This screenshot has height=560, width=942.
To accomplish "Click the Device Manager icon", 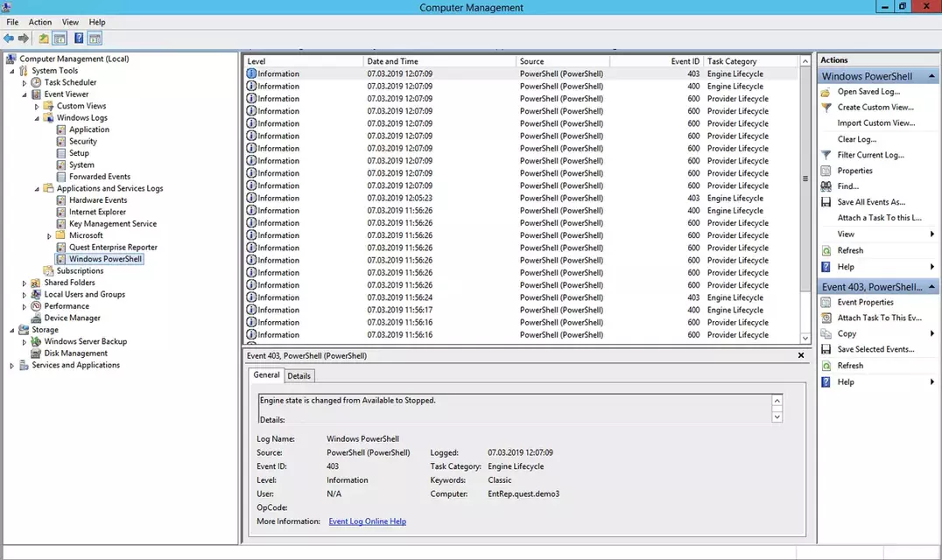I will [x=36, y=318].
